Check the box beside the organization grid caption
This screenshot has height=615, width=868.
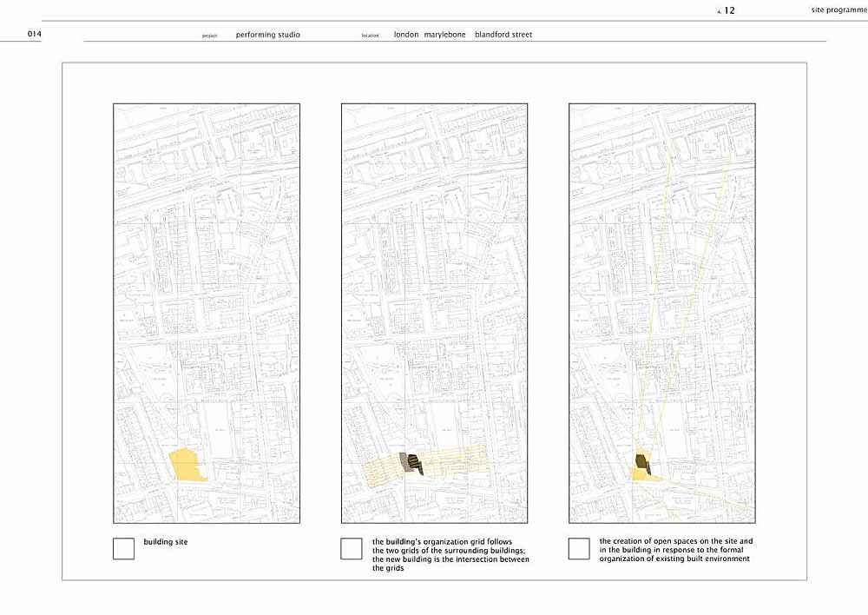point(351,548)
